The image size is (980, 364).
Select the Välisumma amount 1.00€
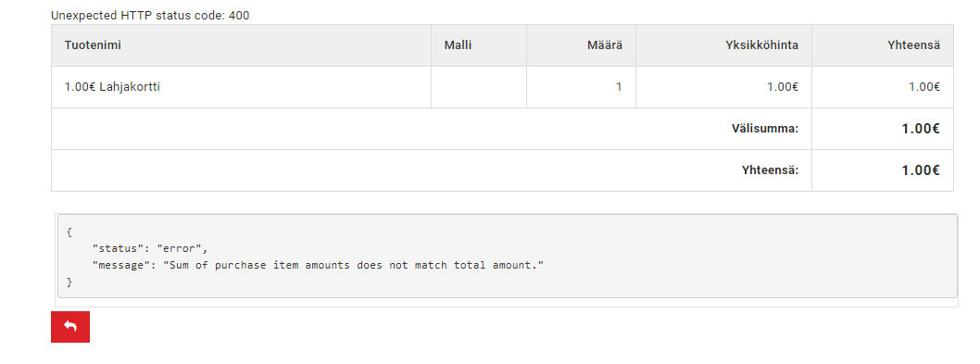coord(921,128)
